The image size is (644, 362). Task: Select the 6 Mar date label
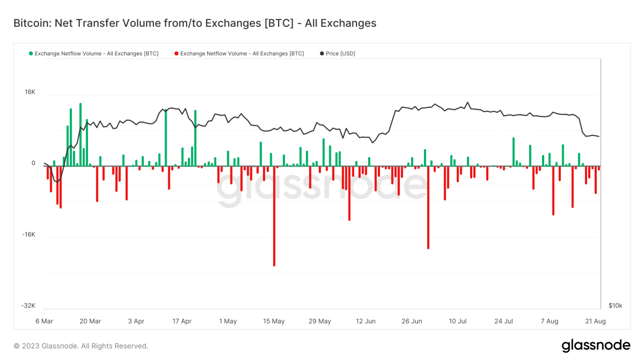(x=44, y=321)
